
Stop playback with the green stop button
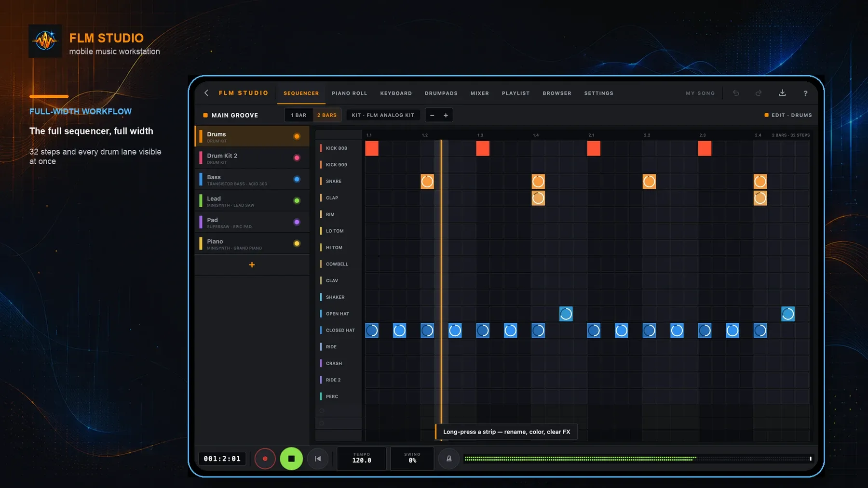point(291,459)
